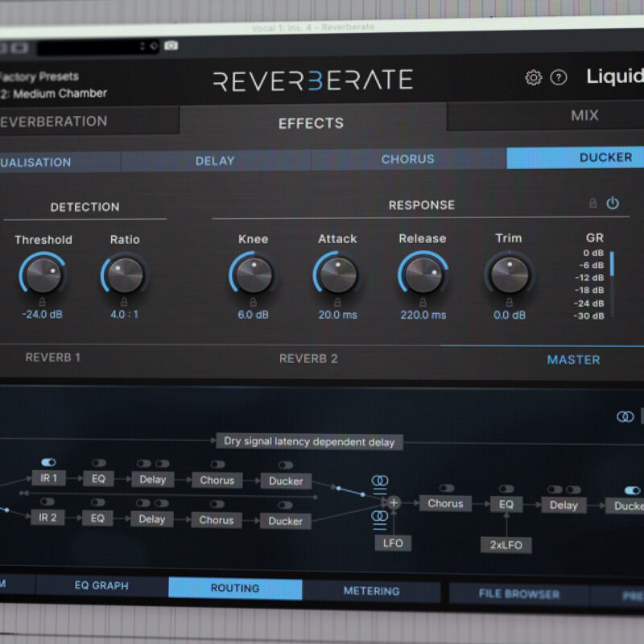Click the Ducker section power icon

[613, 203]
